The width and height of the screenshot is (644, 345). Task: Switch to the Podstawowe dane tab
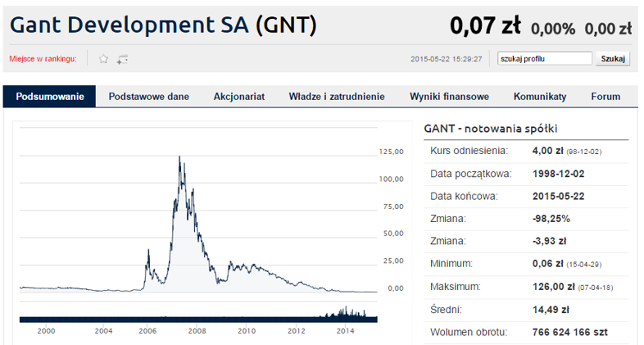point(148,97)
